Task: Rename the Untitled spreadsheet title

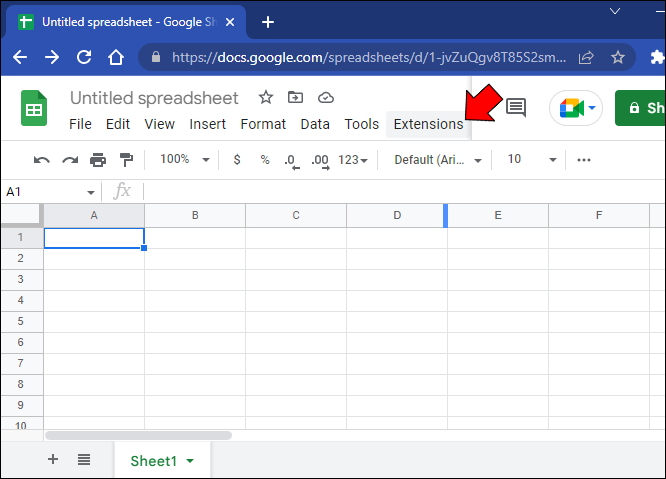Action: (x=154, y=98)
